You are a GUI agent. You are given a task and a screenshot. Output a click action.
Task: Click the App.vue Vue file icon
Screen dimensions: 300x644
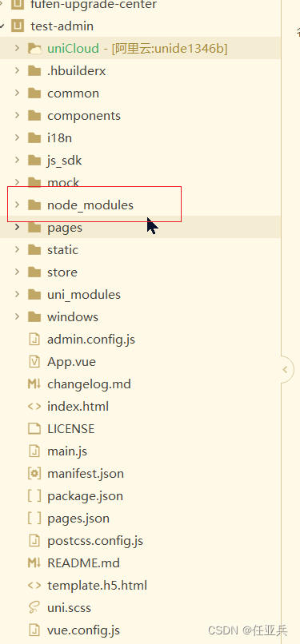coord(34,361)
